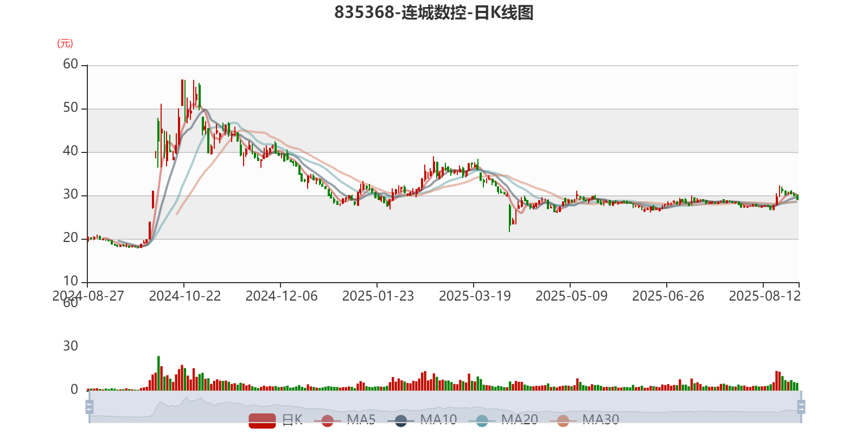Image resolution: width=868 pixels, height=434 pixels.
Task: Toggle the MA30 line in the legend
Action: [x=584, y=420]
